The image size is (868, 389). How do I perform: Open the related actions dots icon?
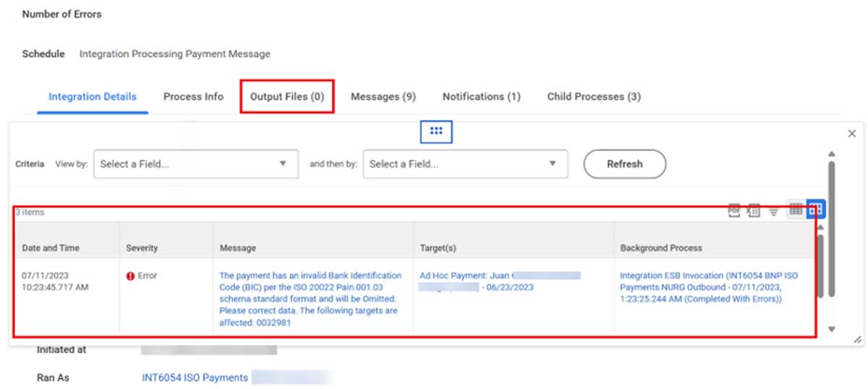(x=436, y=131)
